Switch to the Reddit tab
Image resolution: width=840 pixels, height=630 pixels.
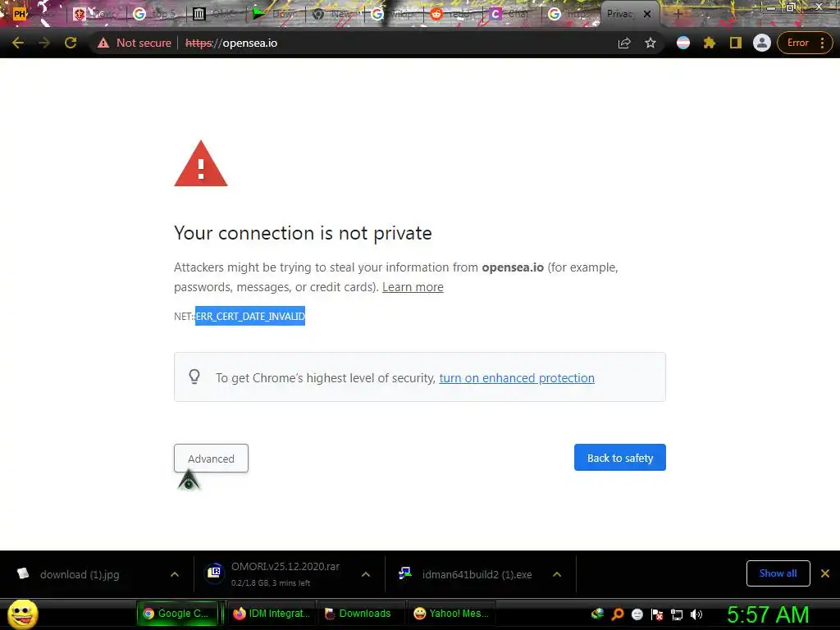(454, 14)
